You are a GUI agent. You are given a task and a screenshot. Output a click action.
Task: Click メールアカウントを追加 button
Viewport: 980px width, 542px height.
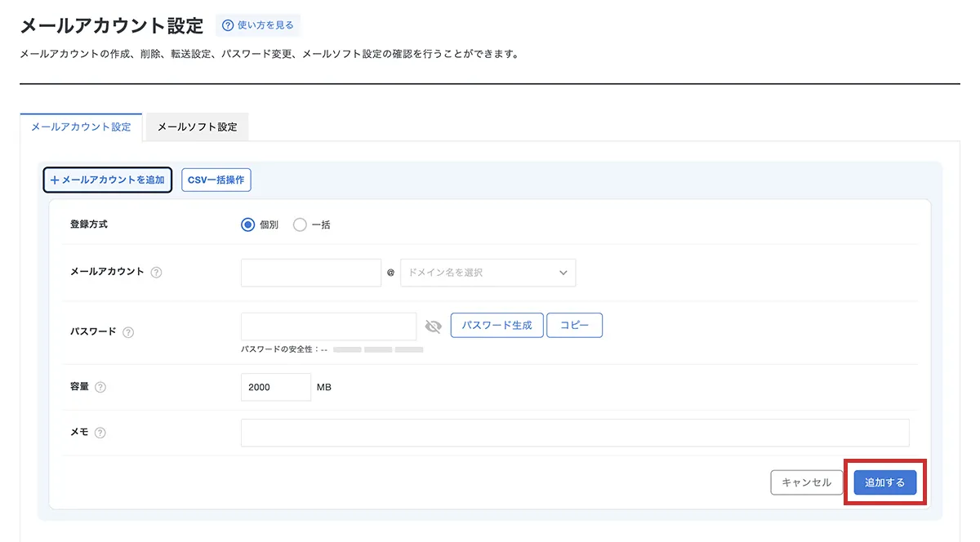click(107, 180)
